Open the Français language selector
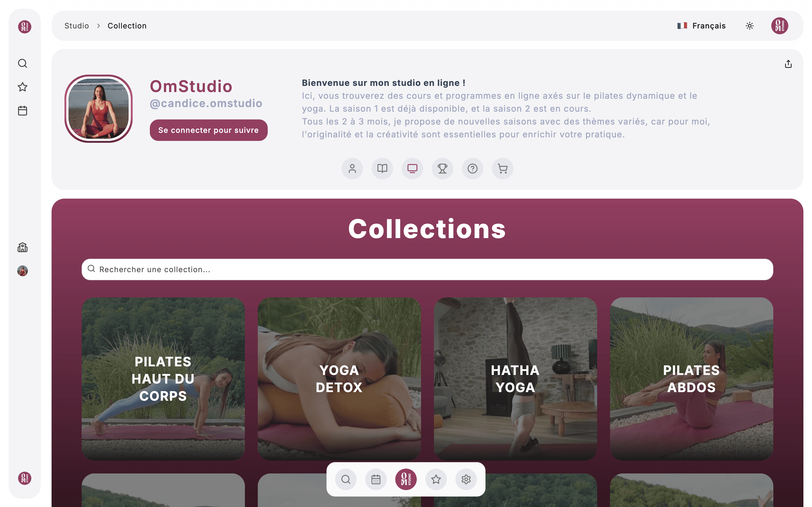This screenshot has width=812, height=507. (x=701, y=26)
